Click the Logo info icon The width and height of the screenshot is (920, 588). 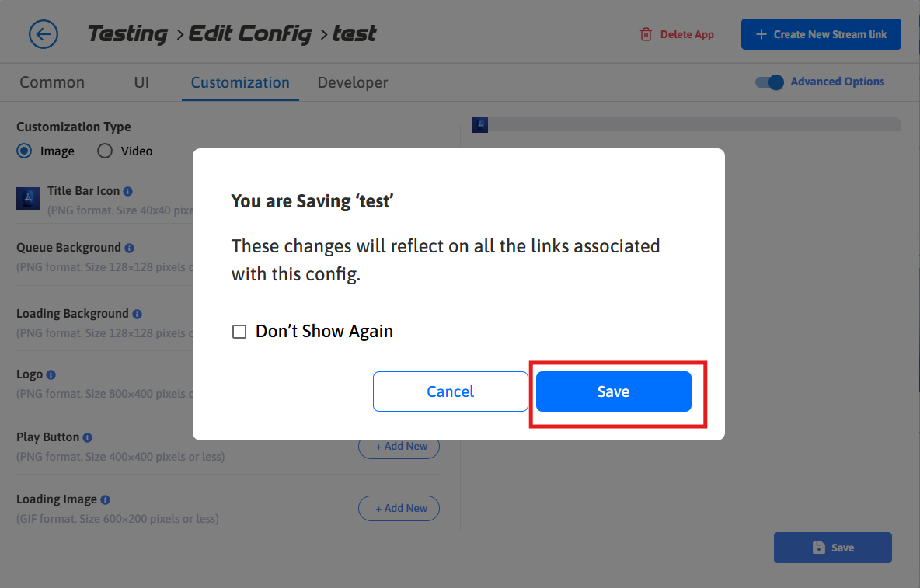click(51, 374)
